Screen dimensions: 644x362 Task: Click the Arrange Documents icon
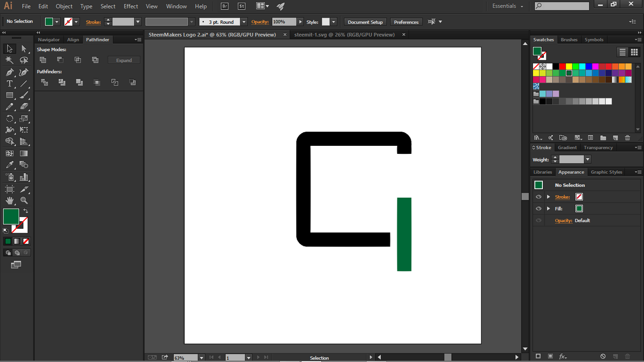click(x=262, y=6)
